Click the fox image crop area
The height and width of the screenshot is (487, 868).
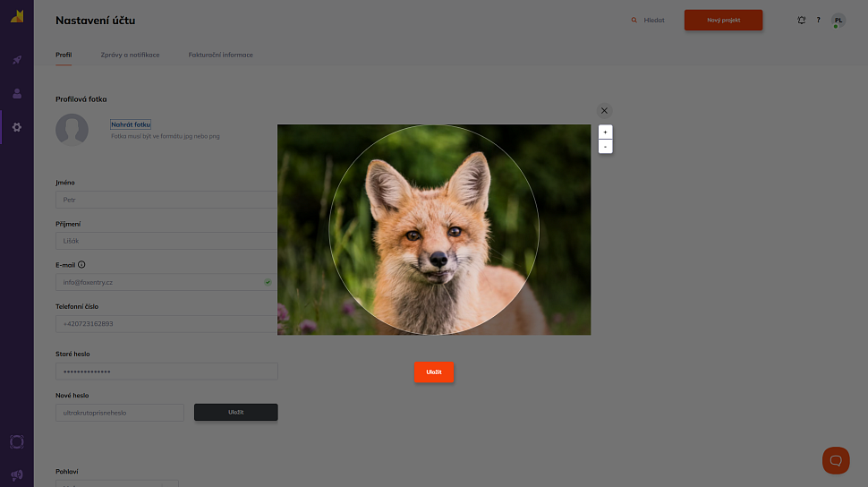point(434,229)
